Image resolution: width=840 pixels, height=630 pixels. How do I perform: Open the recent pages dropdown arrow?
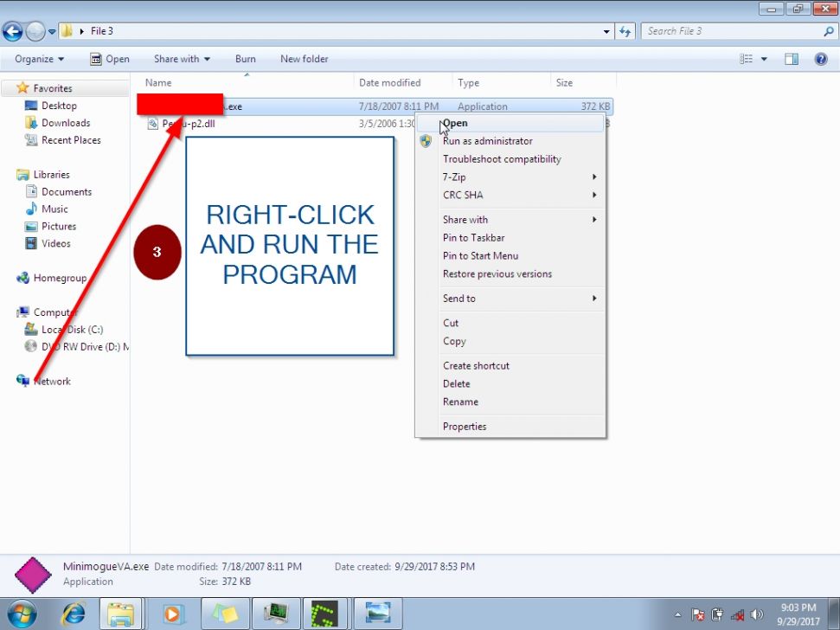coord(52,32)
